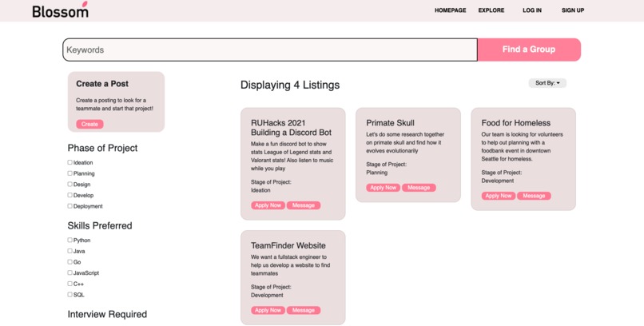Apply Now on Primate Skull listing
The image size is (644, 326).
[x=384, y=188]
